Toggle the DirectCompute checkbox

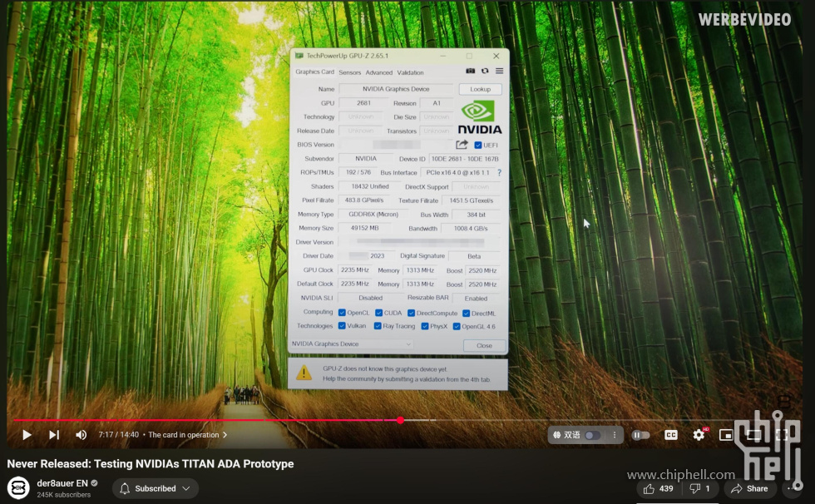pos(411,313)
